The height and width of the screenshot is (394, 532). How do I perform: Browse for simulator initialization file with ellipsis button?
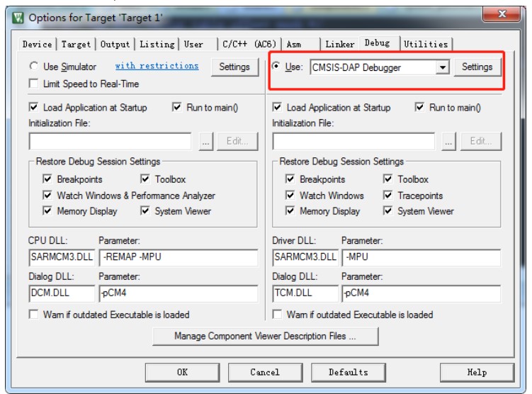[x=205, y=141]
